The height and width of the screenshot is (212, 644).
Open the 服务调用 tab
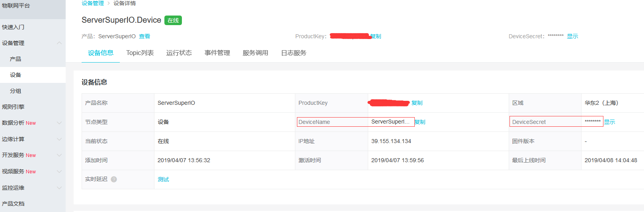(255, 53)
